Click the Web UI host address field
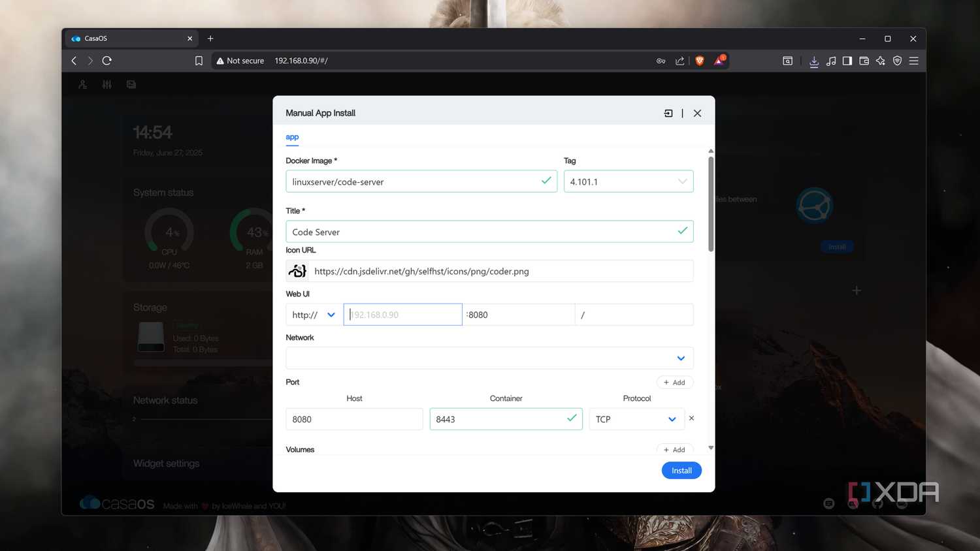The image size is (980, 551). point(403,315)
